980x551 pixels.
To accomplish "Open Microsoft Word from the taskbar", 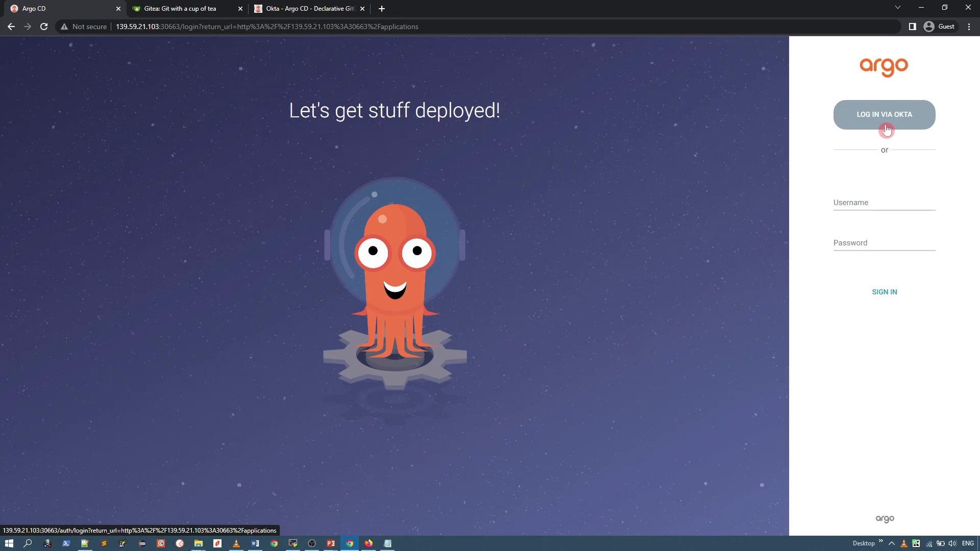I will (x=255, y=543).
